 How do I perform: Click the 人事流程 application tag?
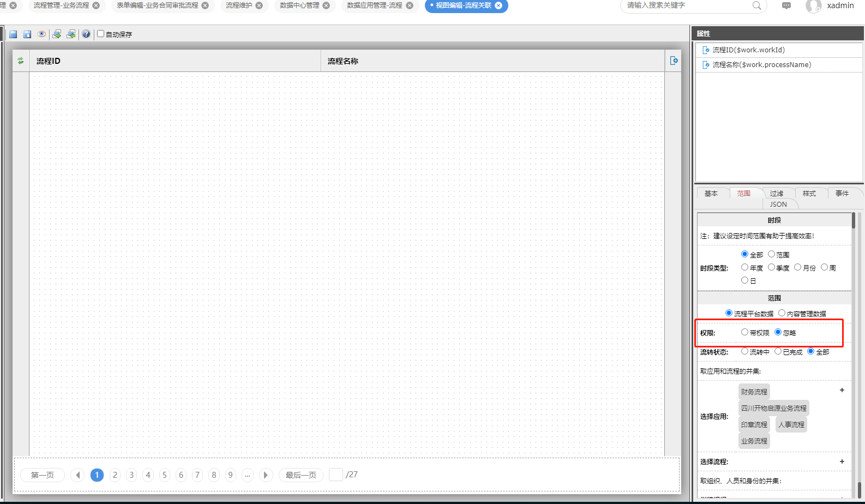[791, 424]
